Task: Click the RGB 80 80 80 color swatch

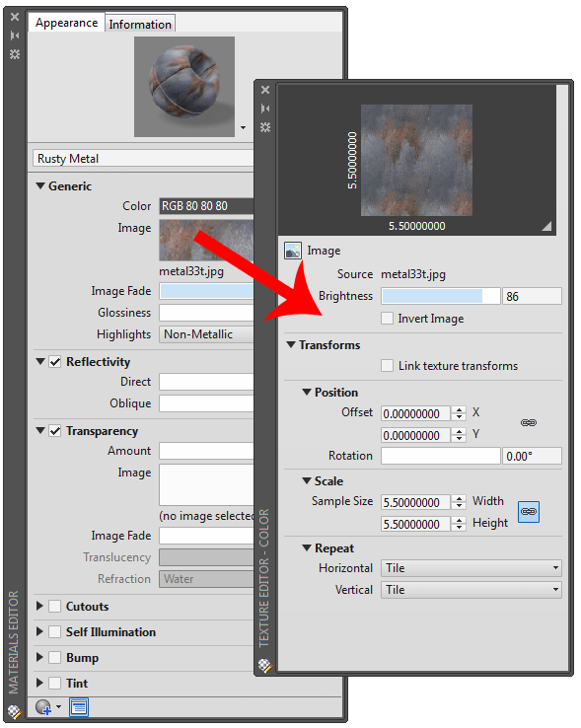Action: [206, 206]
